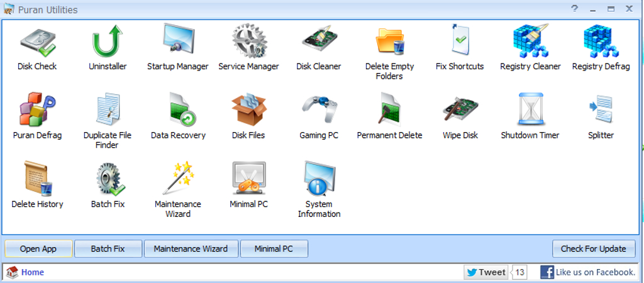
Task: Open the Gaming PC controller icon
Action: coord(319,109)
